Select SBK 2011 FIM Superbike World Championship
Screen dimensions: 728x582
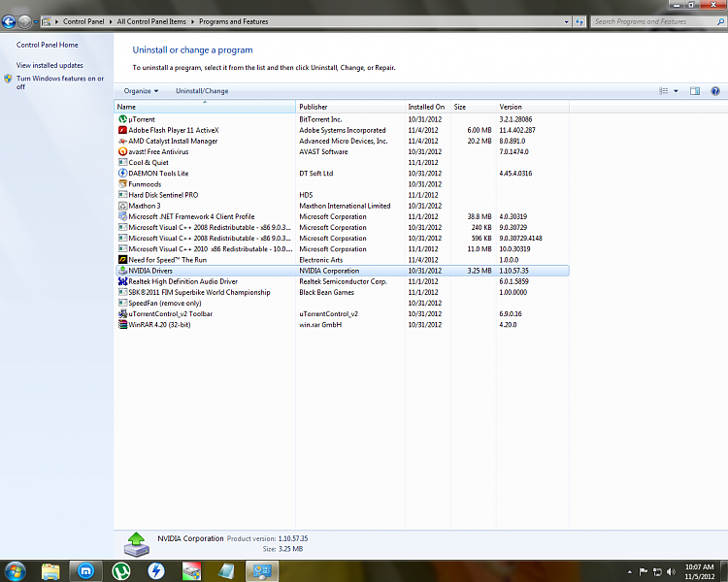point(342,292)
